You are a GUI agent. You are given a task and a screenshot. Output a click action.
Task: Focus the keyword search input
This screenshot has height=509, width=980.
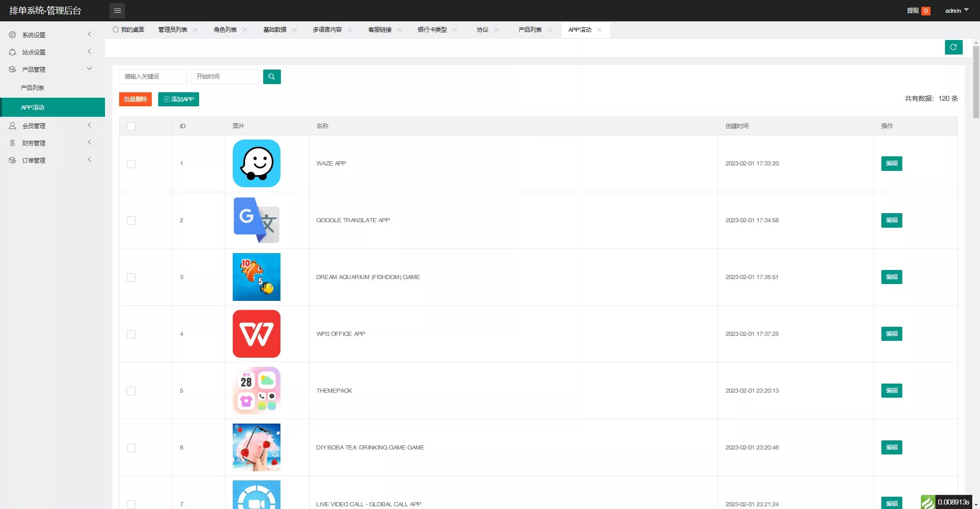(153, 77)
